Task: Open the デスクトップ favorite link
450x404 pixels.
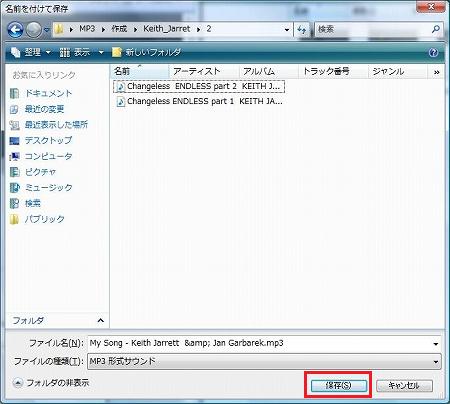Action: coord(41,140)
